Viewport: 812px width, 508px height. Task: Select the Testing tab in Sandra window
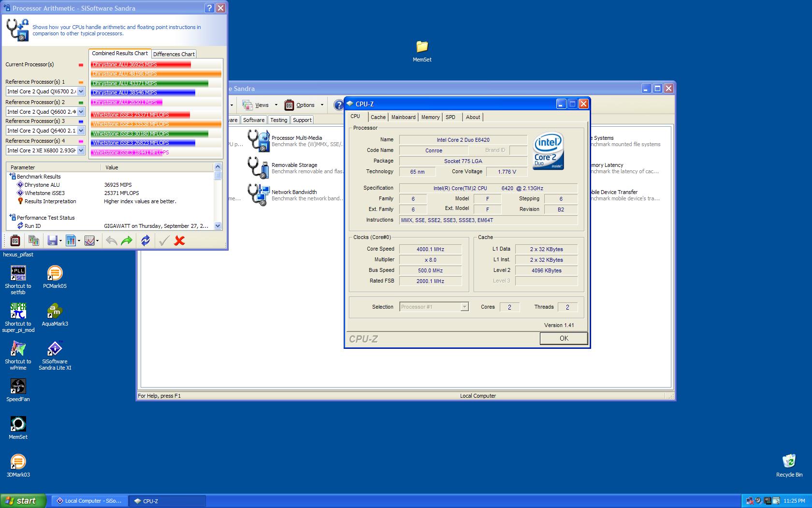point(278,120)
